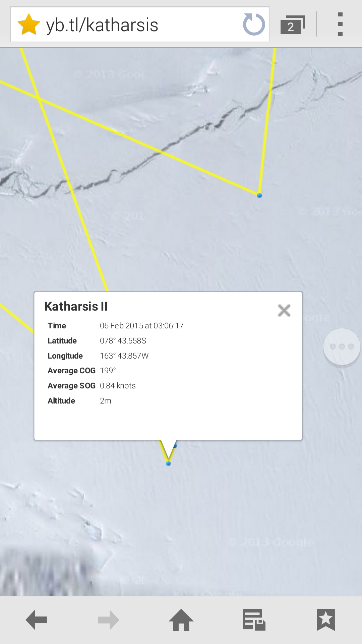Open the browser three-dot overflow menu
Image resolution: width=362 pixels, height=644 pixels.
click(340, 24)
